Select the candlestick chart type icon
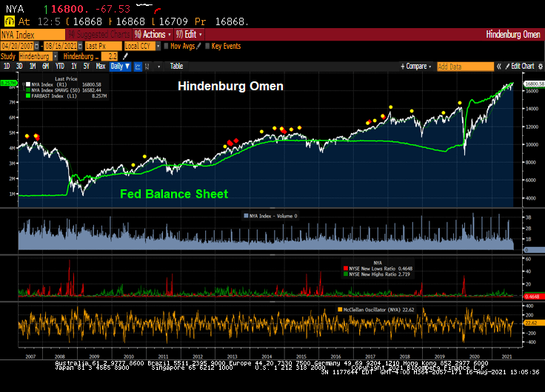This screenshot has height=392, width=545. click(147, 67)
